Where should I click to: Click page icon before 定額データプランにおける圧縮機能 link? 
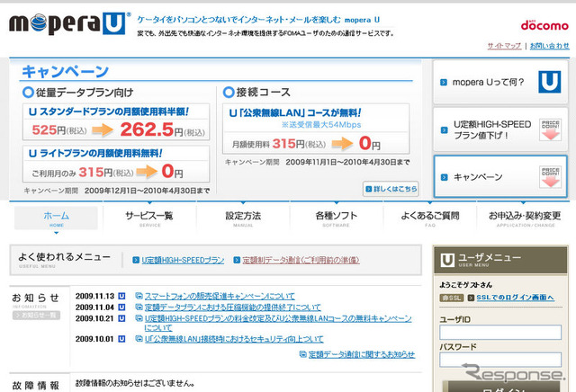click(139, 307)
